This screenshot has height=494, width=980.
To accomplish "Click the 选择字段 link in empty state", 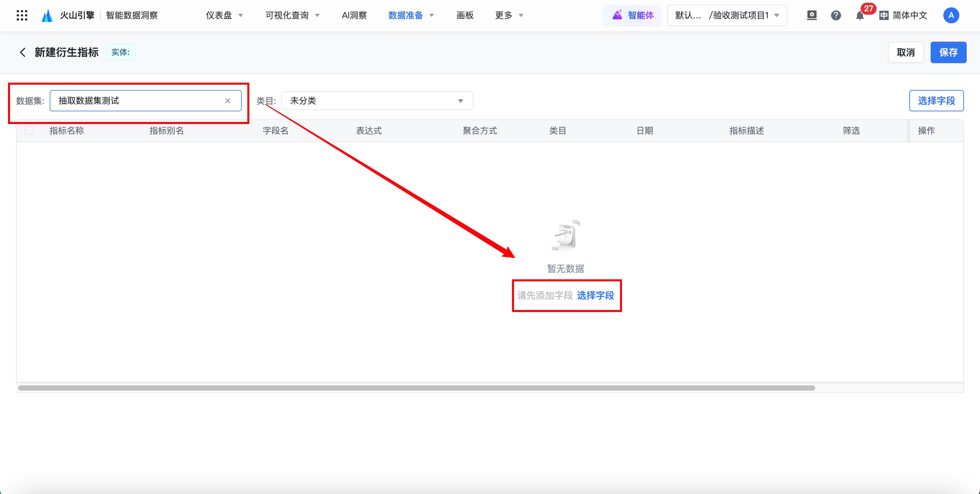I will coord(595,295).
